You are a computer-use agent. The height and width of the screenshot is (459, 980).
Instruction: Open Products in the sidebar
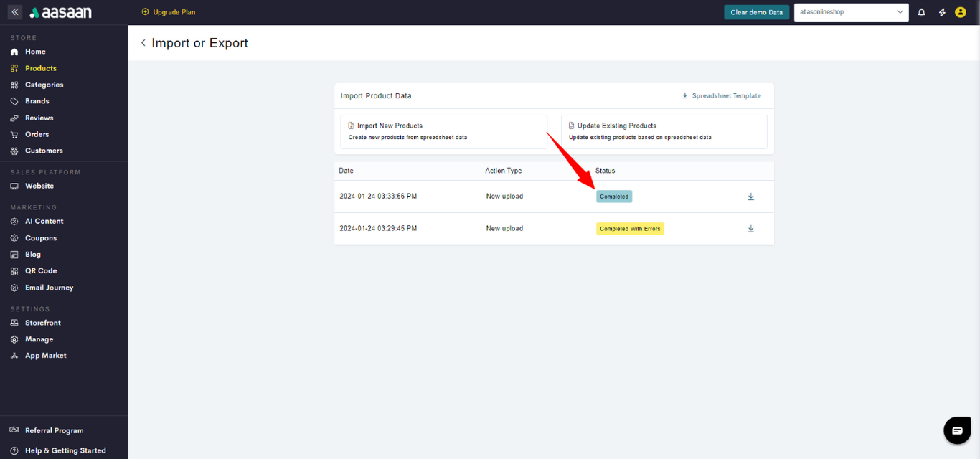click(x=40, y=68)
